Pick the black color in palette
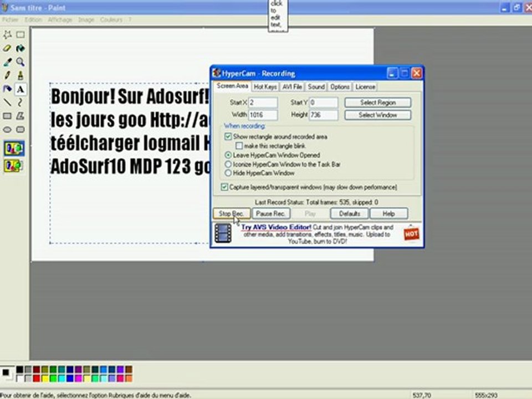Screen dimensions: 532x399 tap(20, 370)
